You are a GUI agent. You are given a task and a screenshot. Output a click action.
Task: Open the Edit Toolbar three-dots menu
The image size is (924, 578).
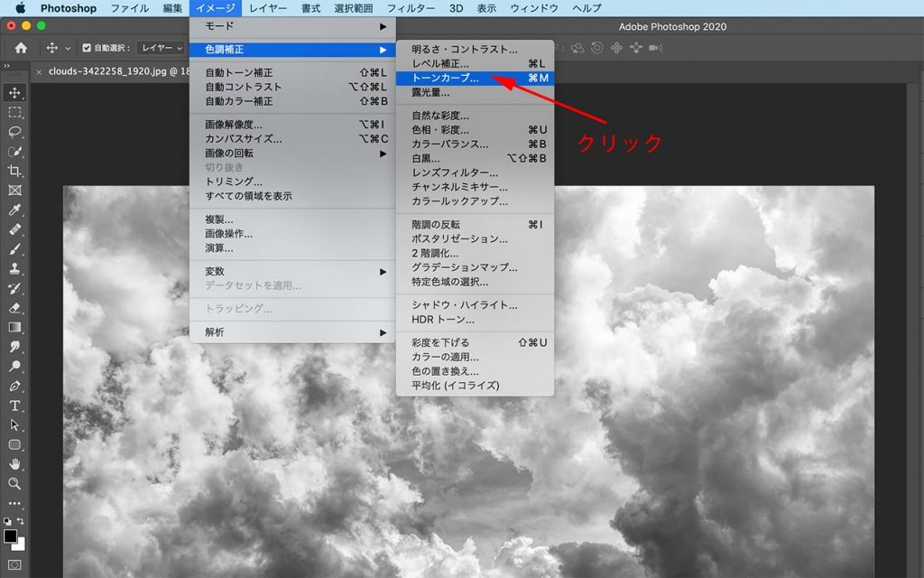click(14, 503)
